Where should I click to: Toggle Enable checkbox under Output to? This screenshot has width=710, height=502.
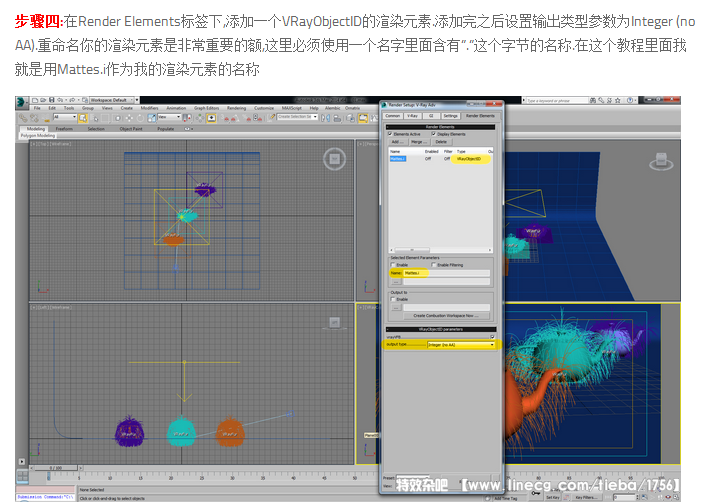click(393, 299)
